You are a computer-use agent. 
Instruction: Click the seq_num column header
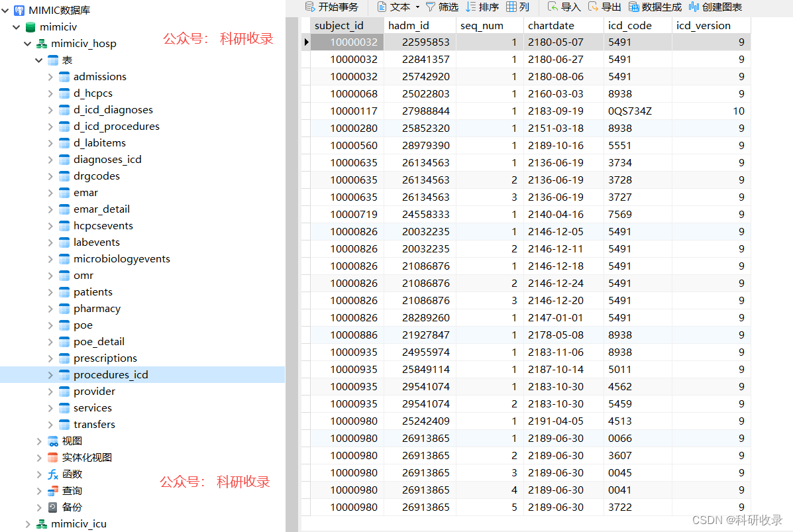[x=489, y=25]
